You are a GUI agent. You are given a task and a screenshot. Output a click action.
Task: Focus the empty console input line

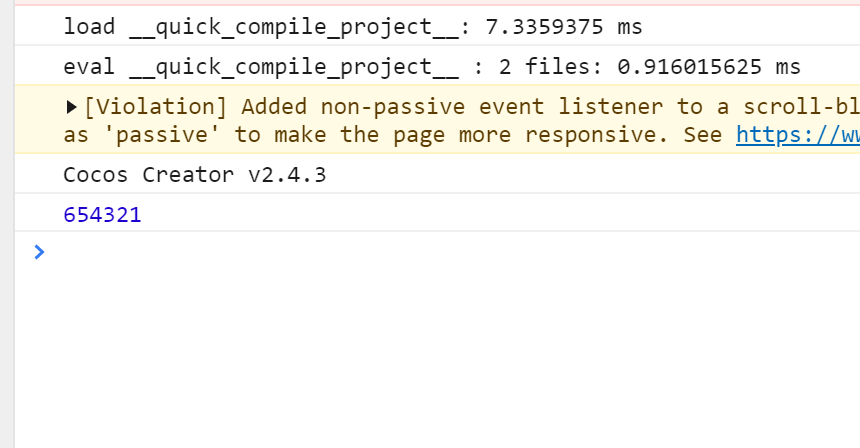tap(400, 252)
